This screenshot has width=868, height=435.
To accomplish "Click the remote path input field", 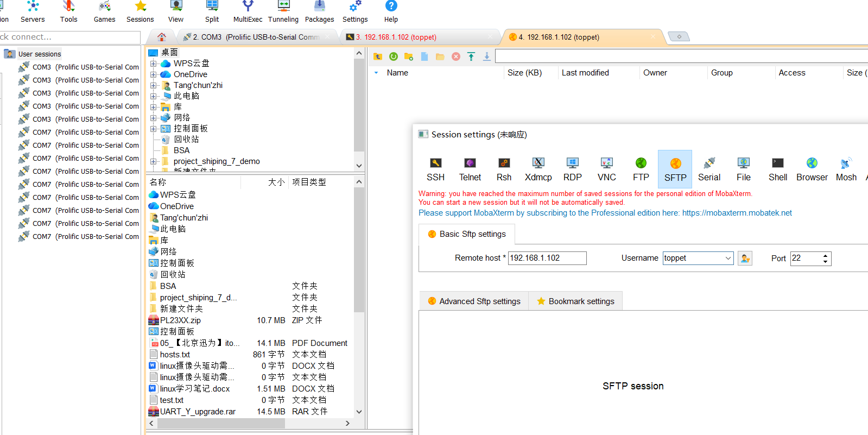I will pos(681,56).
